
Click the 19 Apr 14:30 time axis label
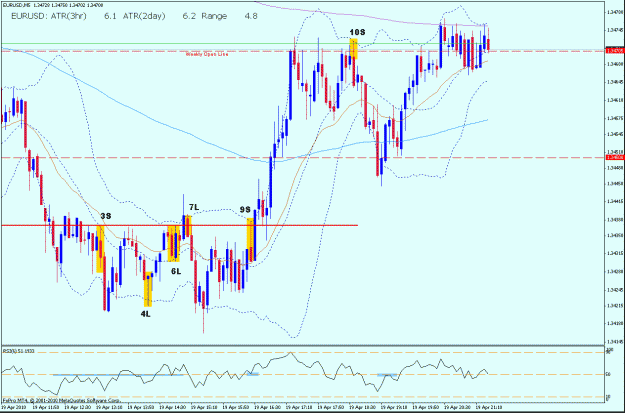tap(172, 408)
